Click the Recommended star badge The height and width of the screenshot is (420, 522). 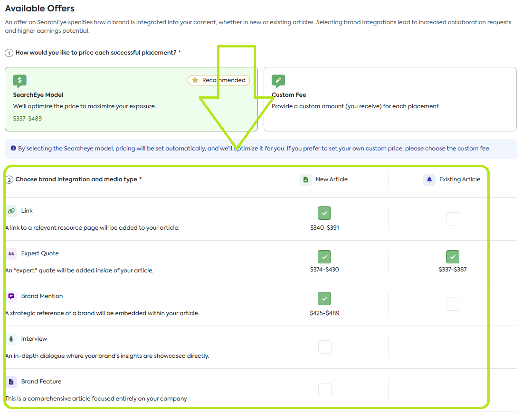coord(218,80)
